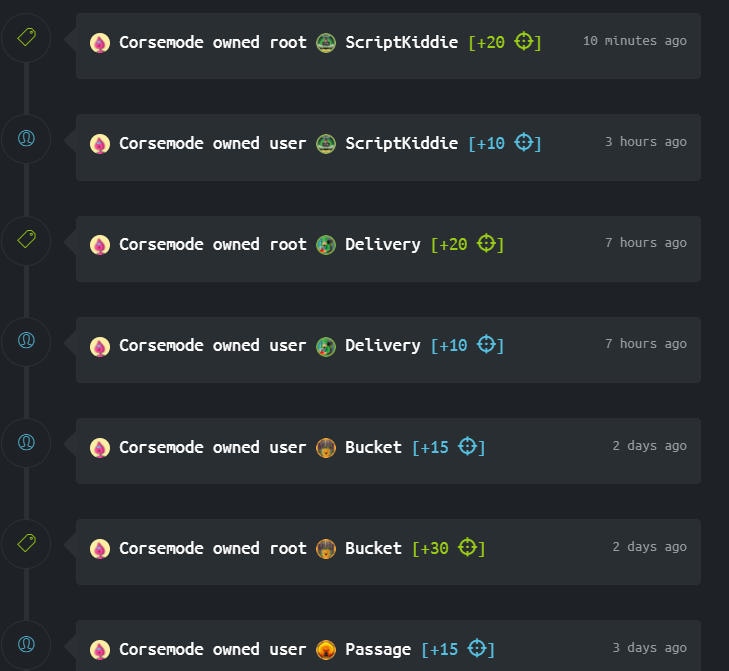Click Corsemode username in the Delivery user entry

(161, 345)
